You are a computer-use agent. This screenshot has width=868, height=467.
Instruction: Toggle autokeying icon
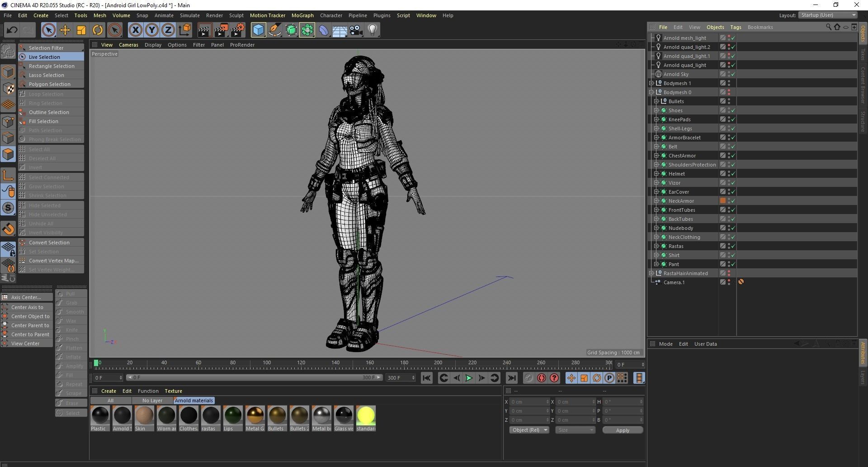[x=541, y=378]
